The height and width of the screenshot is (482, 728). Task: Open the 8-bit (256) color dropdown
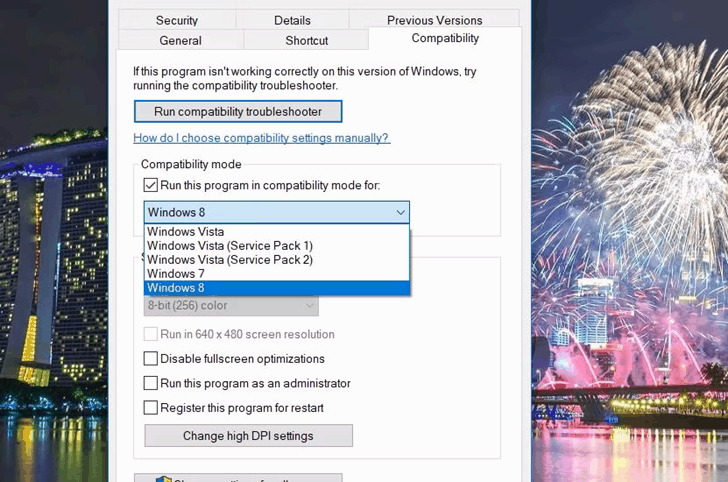point(231,305)
